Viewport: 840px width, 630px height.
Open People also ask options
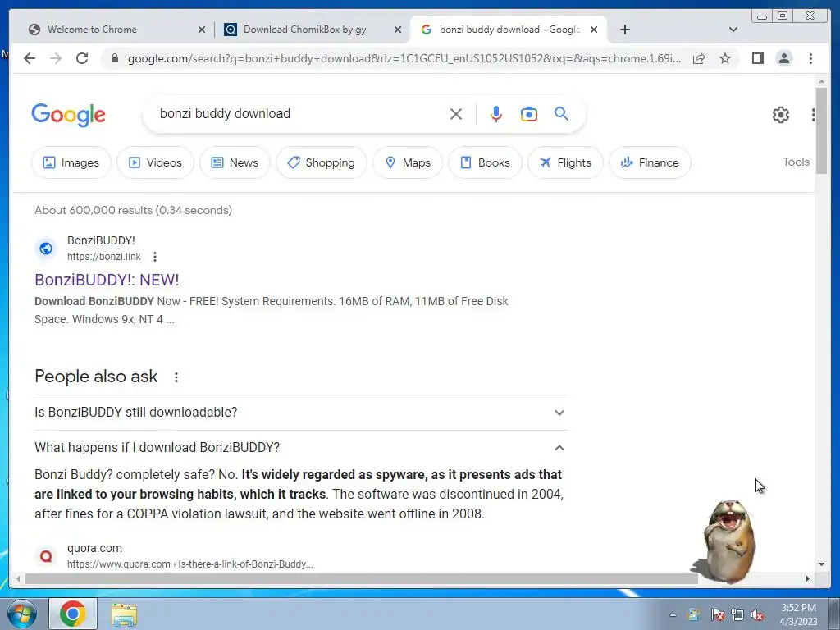click(176, 377)
